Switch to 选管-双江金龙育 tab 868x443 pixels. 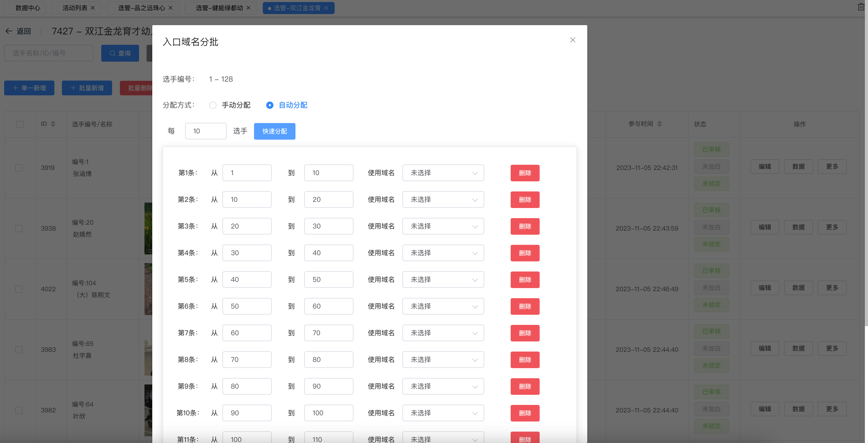[x=296, y=8]
